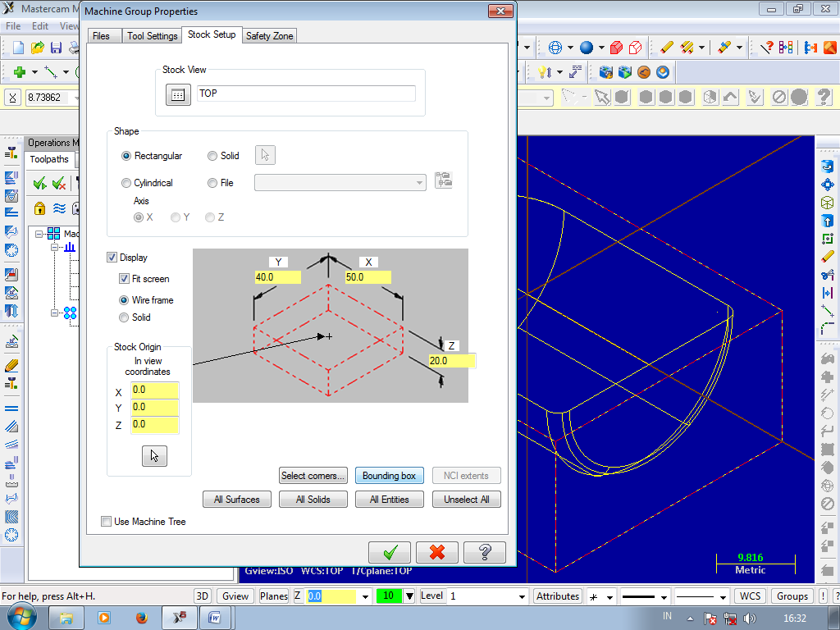Enable the Use Machine Tree checkbox
Screen dimensions: 840x630
106,521
